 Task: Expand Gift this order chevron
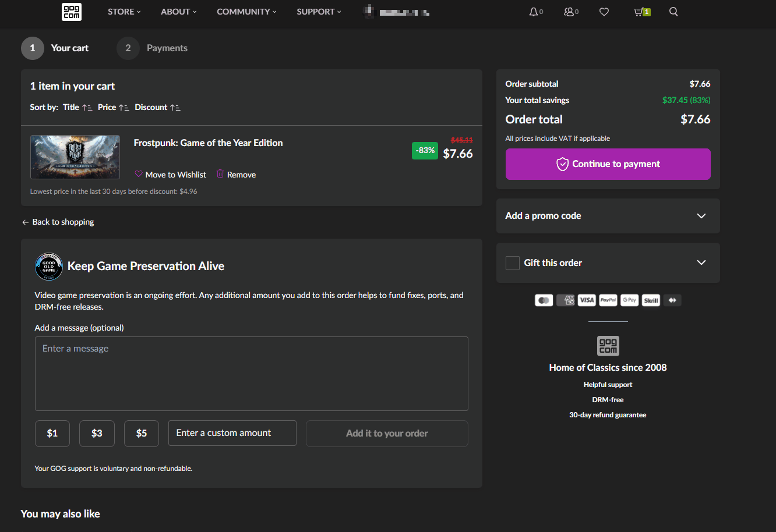coord(701,263)
